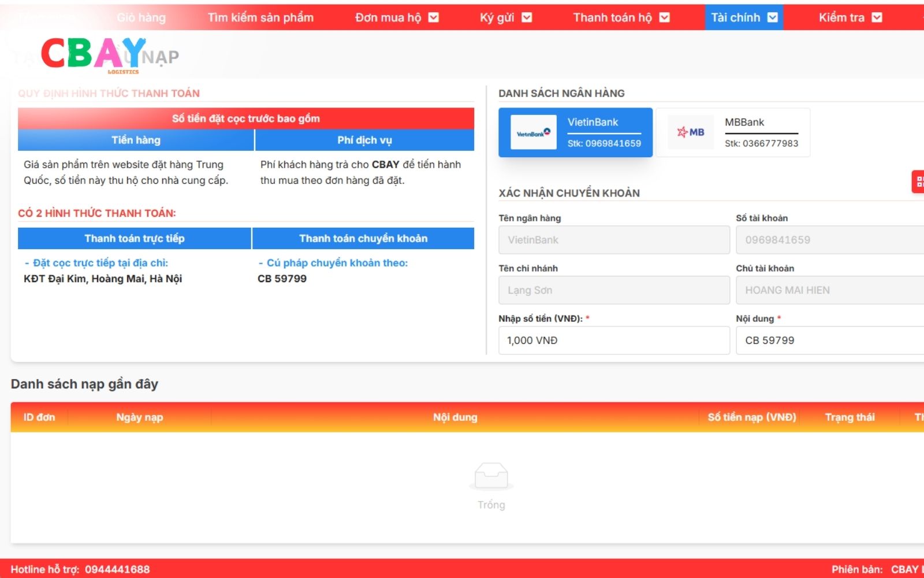Viewport: 924px width, 578px height.
Task: Click the hotline number 0944441688
Action: pos(117,569)
